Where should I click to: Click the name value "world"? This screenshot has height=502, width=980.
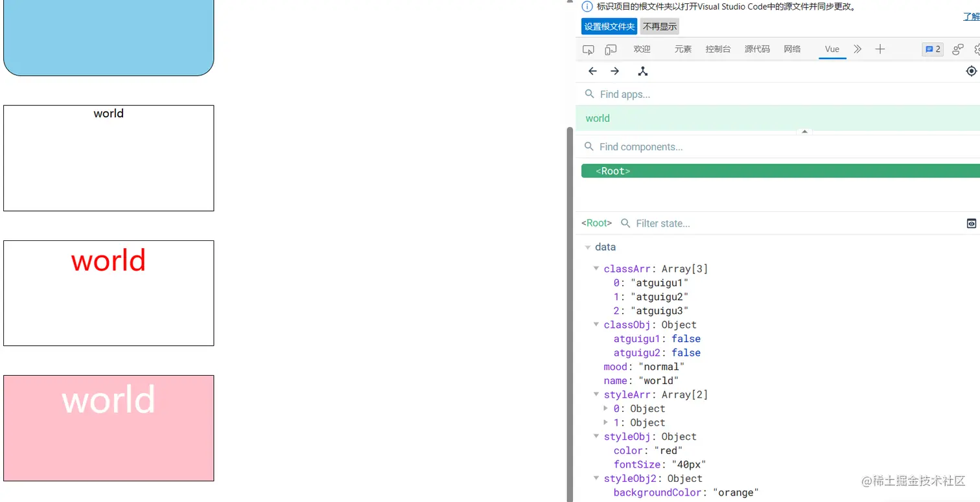(x=659, y=381)
